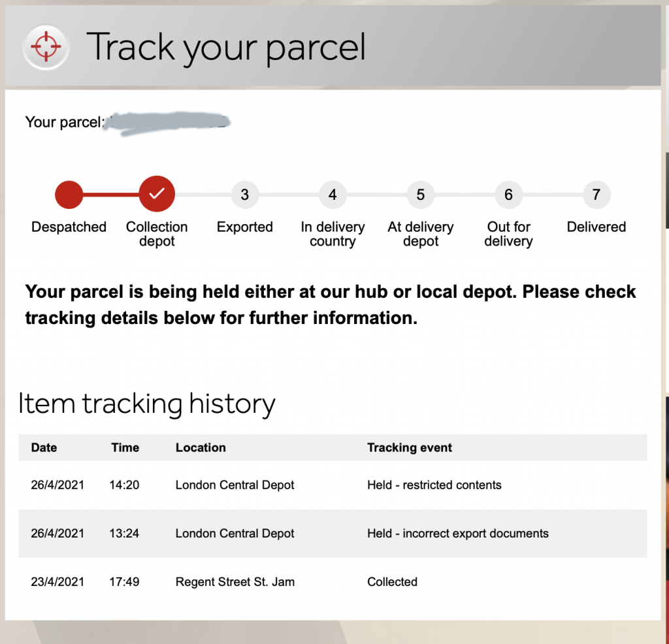The image size is (669, 644).
Task: Click the blurred parcel tracking number
Action: click(x=169, y=122)
